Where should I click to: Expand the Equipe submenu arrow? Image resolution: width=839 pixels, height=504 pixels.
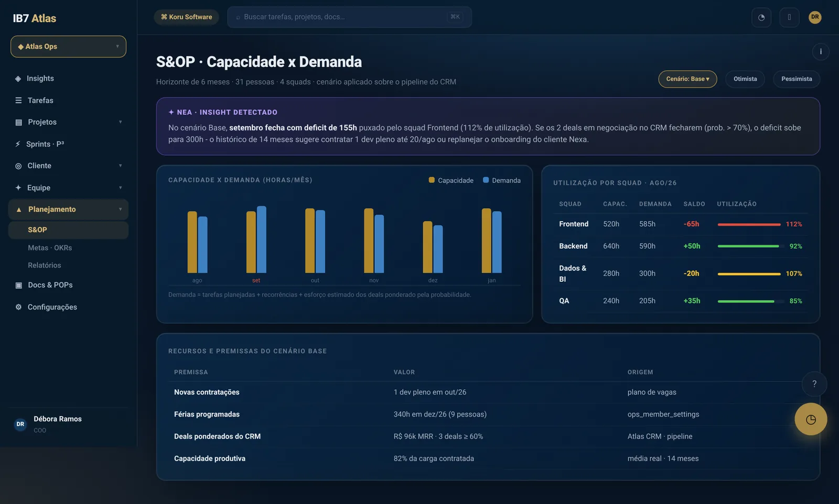point(120,188)
